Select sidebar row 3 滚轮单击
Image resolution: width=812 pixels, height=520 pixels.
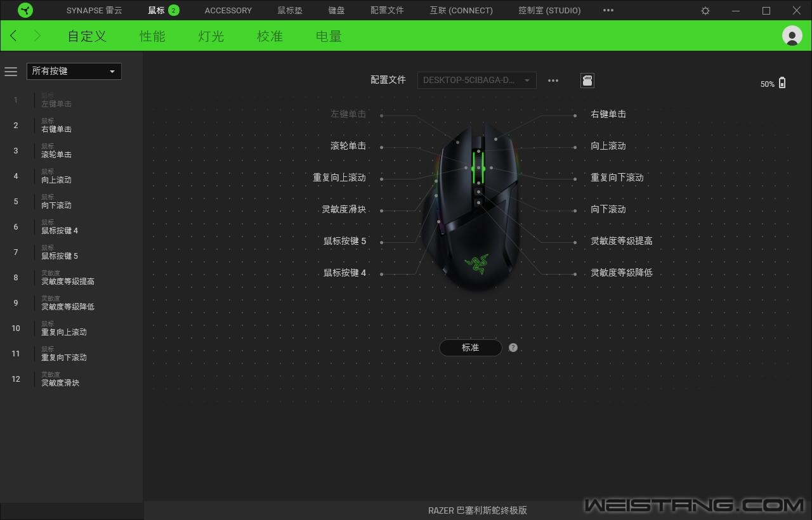71,151
